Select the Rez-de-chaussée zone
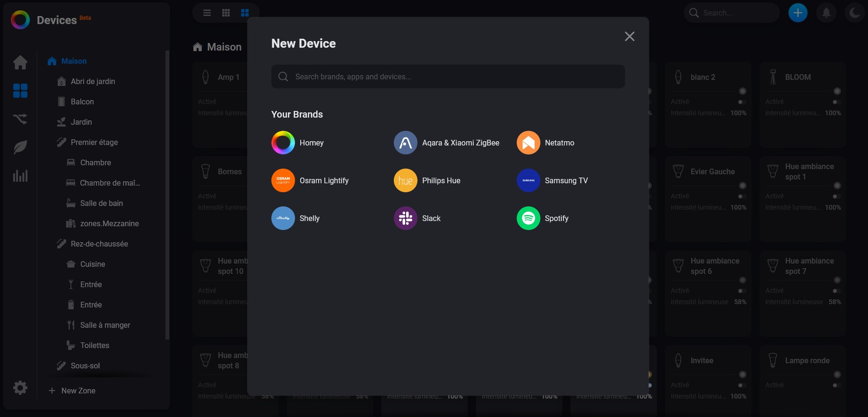The image size is (868, 417). click(99, 244)
